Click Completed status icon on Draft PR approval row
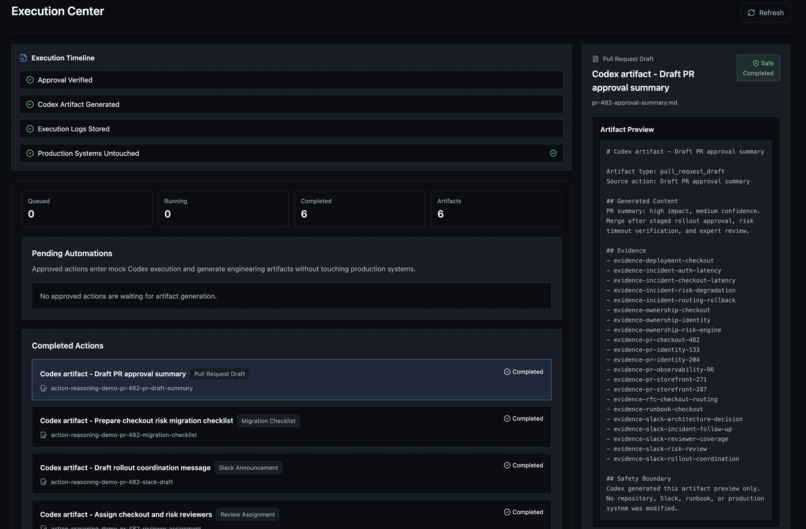 (507, 372)
